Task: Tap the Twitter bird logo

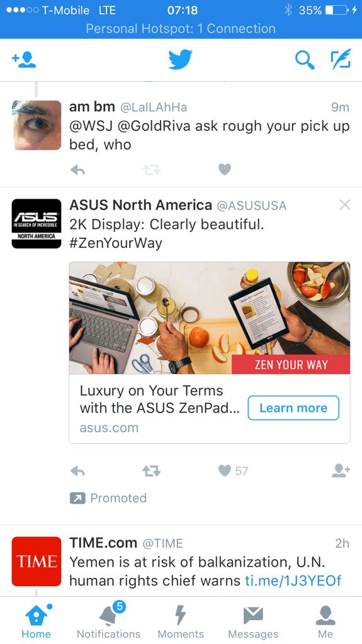Action: pyautogui.click(x=181, y=60)
